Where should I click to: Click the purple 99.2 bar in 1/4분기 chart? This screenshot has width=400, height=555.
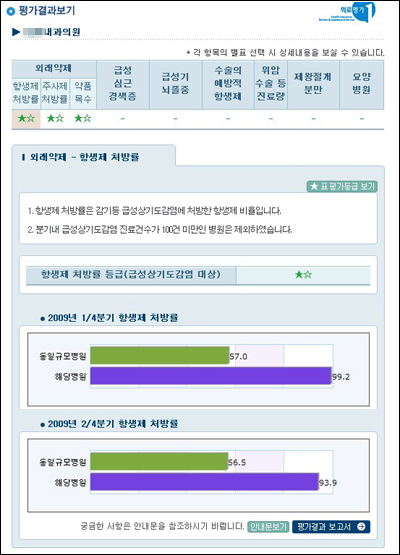point(211,376)
